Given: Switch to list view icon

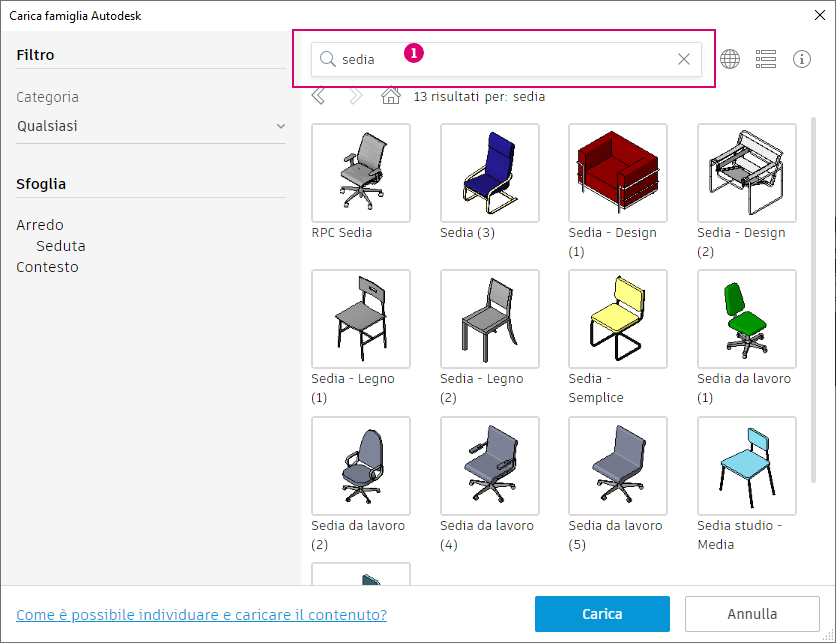Looking at the screenshot, I should tap(766, 59).
